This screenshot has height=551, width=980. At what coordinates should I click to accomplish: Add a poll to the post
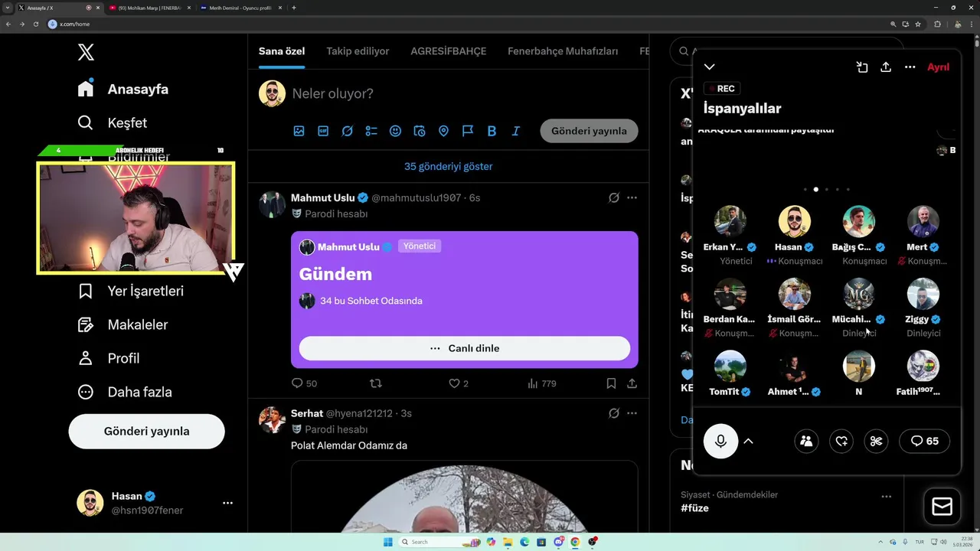[371, 131]
